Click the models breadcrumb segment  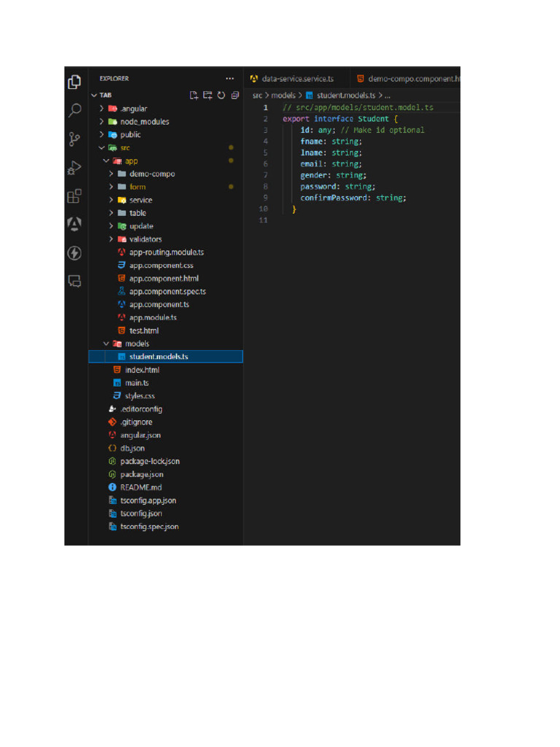[x=284, y=96]
